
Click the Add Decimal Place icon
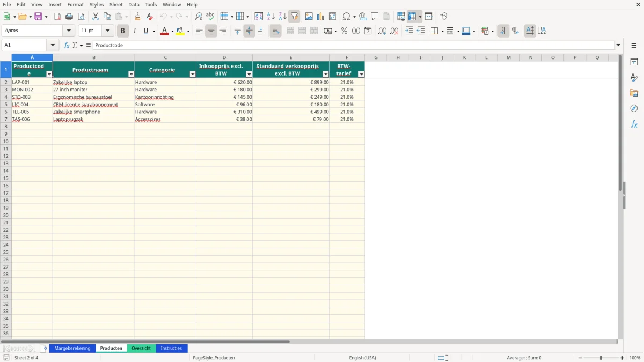tap(383, 31)
